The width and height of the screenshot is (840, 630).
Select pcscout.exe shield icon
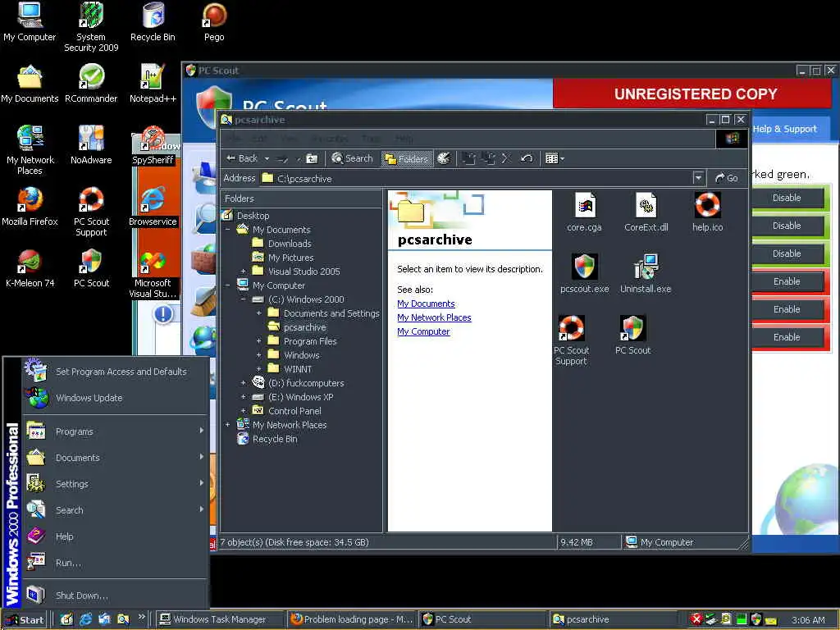(584, 274)
